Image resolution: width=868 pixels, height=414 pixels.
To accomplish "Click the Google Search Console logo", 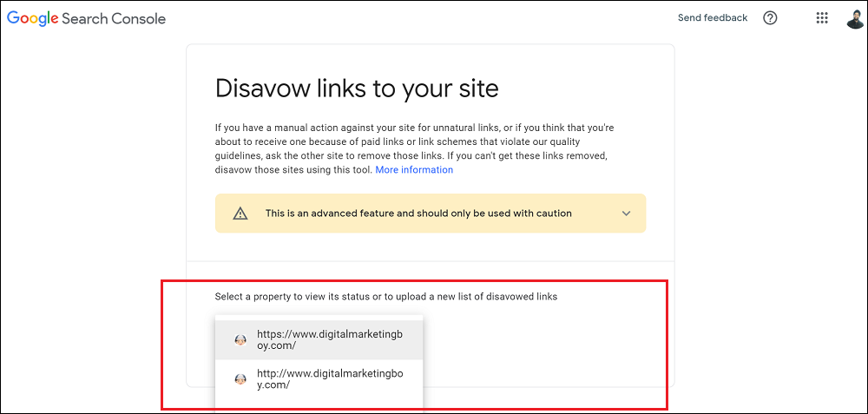I will click(x=86, y=18).
